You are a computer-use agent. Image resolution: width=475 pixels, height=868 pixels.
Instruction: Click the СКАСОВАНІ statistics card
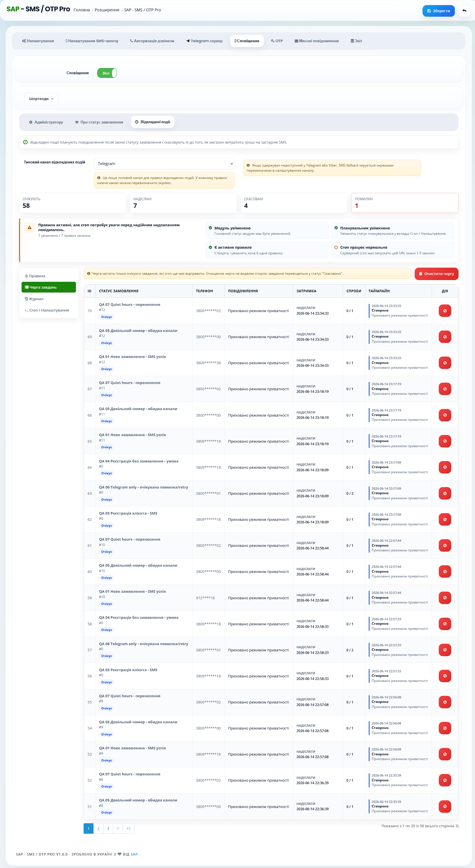coord(294,203)
